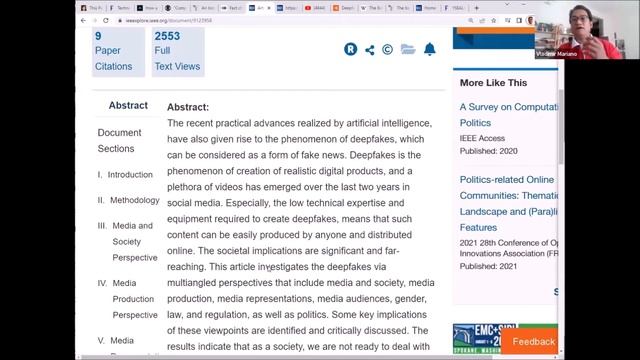
Task: Open the copyright permissions icon
Action: 387,49
